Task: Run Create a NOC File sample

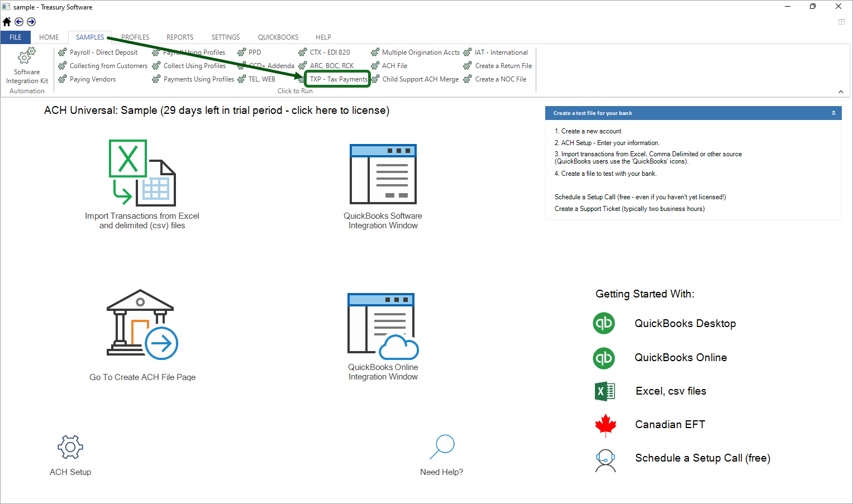Action: 495,79
